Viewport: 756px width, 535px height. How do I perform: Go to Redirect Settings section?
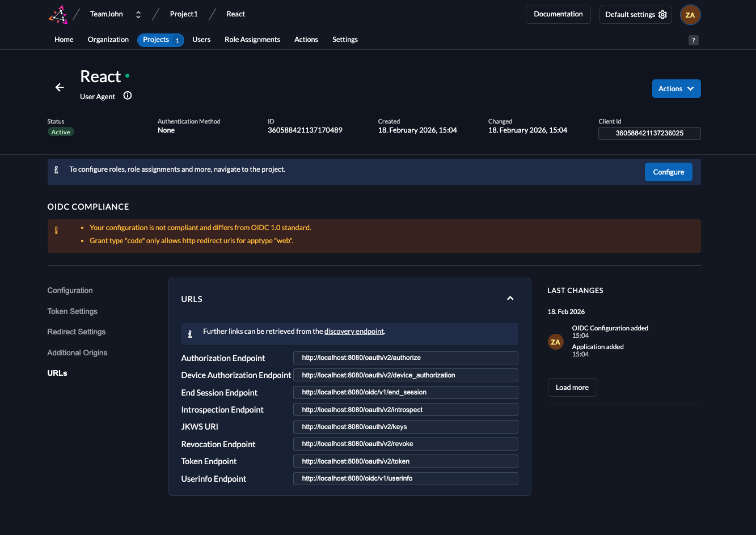pos(77,332)
